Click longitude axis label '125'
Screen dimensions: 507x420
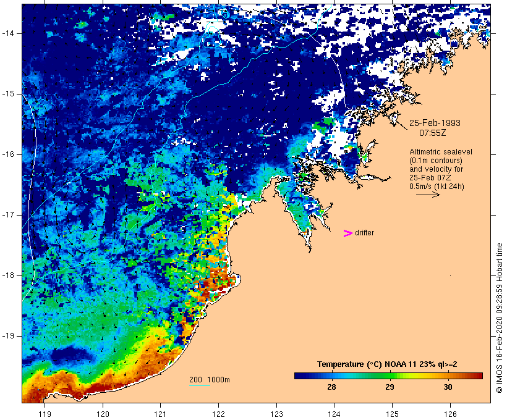click(x=392, y=414)
